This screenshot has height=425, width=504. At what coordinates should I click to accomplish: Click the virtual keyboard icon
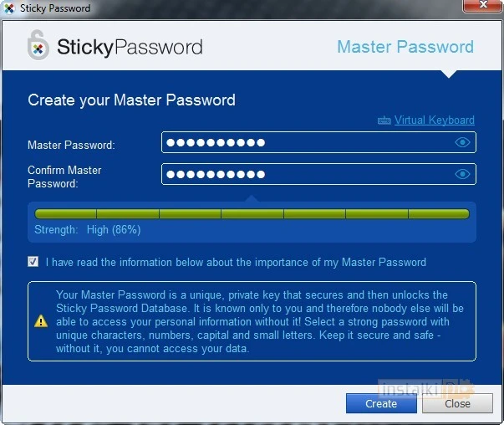click(384, 120)
